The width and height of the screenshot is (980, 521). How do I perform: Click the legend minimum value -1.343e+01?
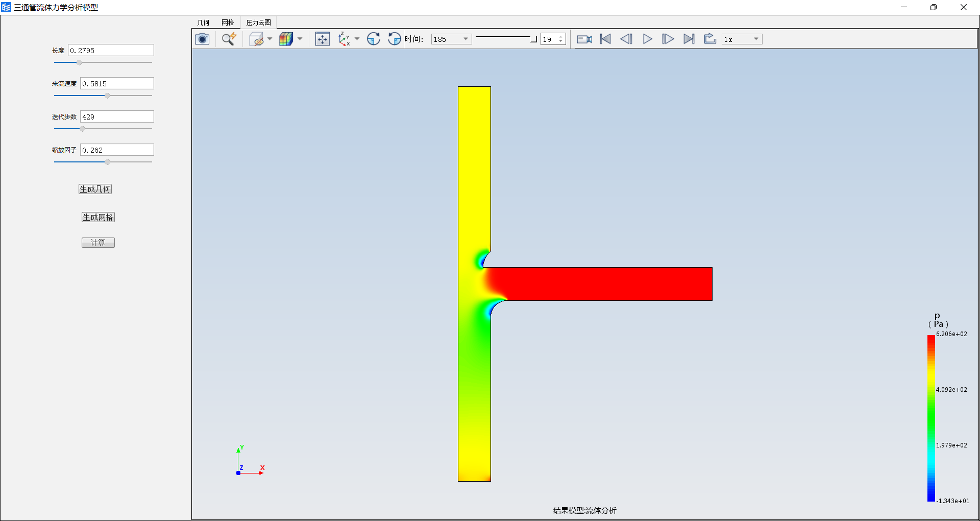tap(953, 501)
